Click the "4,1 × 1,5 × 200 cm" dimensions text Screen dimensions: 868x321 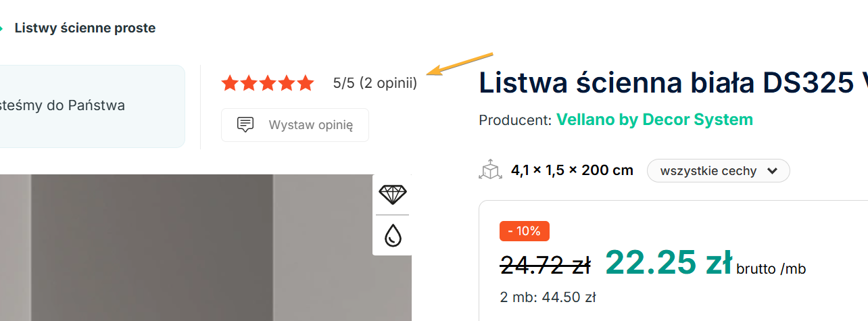pyautogui.click(x=572, y=170)
